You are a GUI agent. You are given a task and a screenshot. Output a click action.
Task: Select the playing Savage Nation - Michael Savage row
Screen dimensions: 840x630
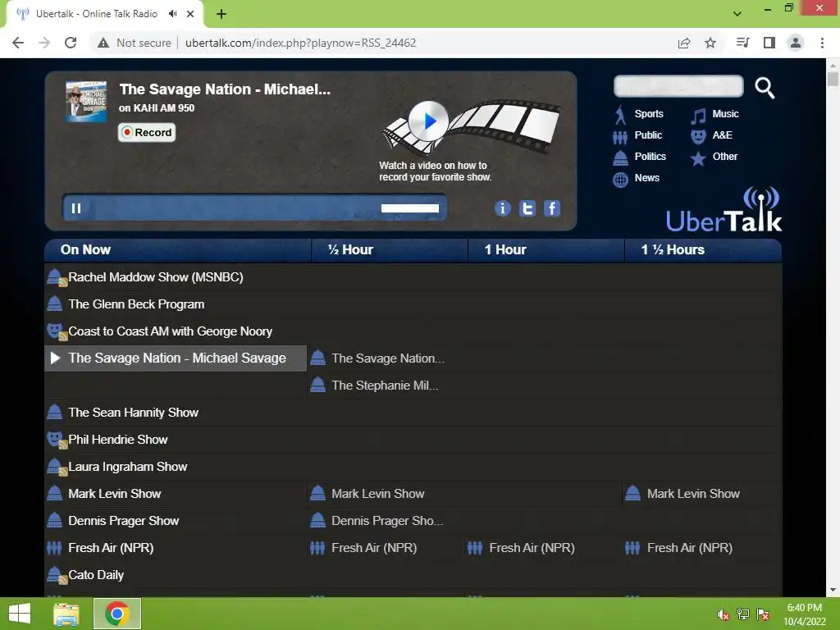coord(176,358)
